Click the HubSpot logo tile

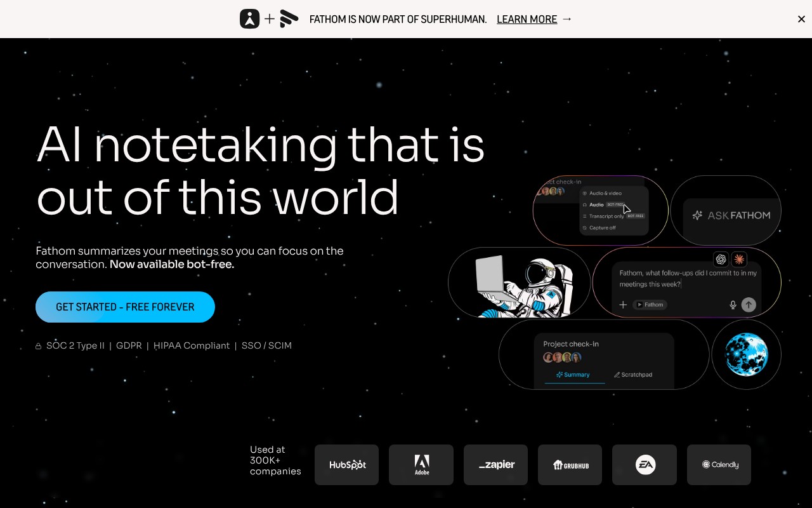[x=347, y=465]
